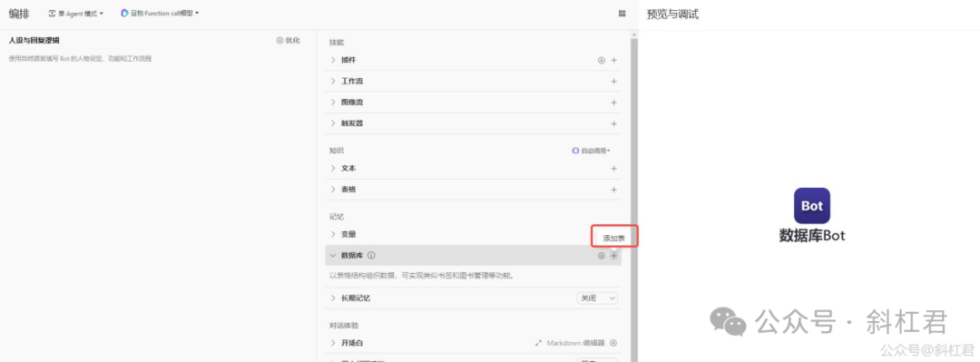The width and height of the screenshot is (980, 362).
Task: Open the 自动调用 dropdown in 知识 section
Action: tap(592, 151)
